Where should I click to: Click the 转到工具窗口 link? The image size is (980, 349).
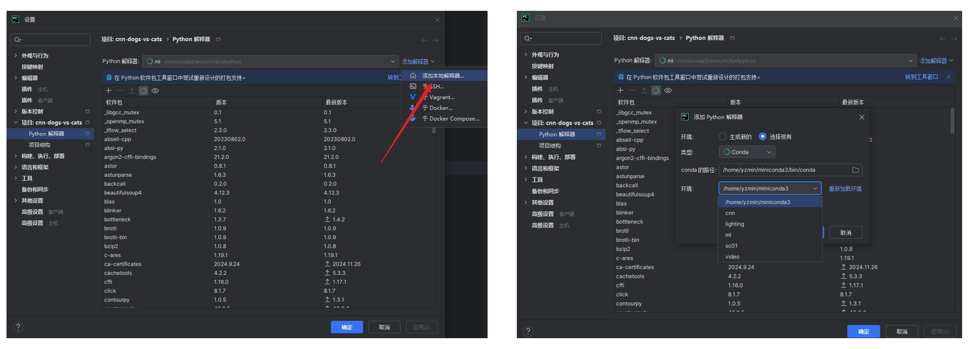pyautogui.click(x=921, y=77)
